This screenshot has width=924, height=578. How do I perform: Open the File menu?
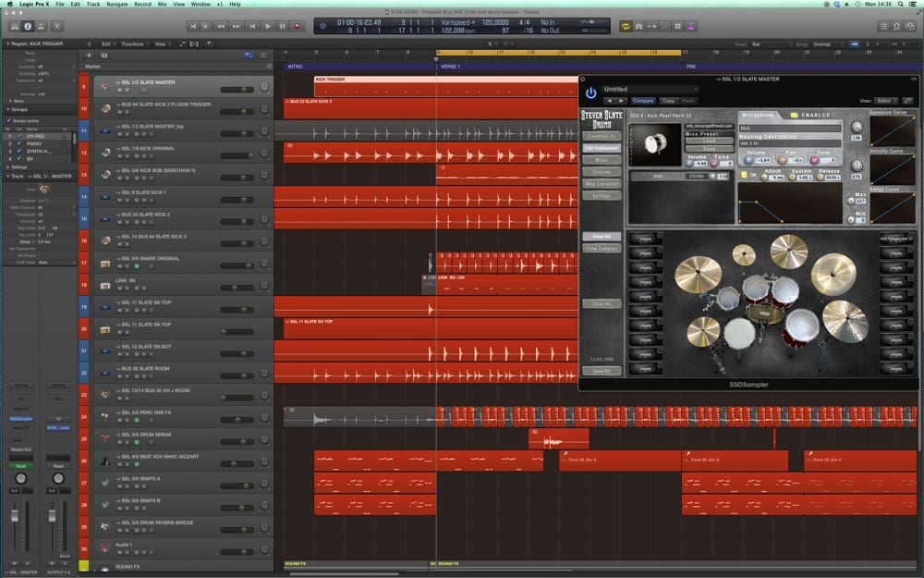tap(60, 4)
